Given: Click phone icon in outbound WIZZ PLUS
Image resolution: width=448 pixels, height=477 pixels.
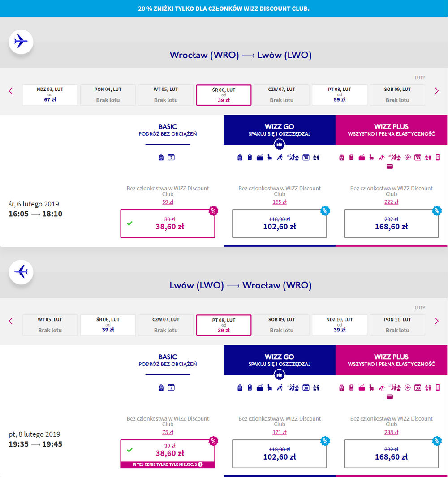Looking at the screenshot, I should point(438,157).
